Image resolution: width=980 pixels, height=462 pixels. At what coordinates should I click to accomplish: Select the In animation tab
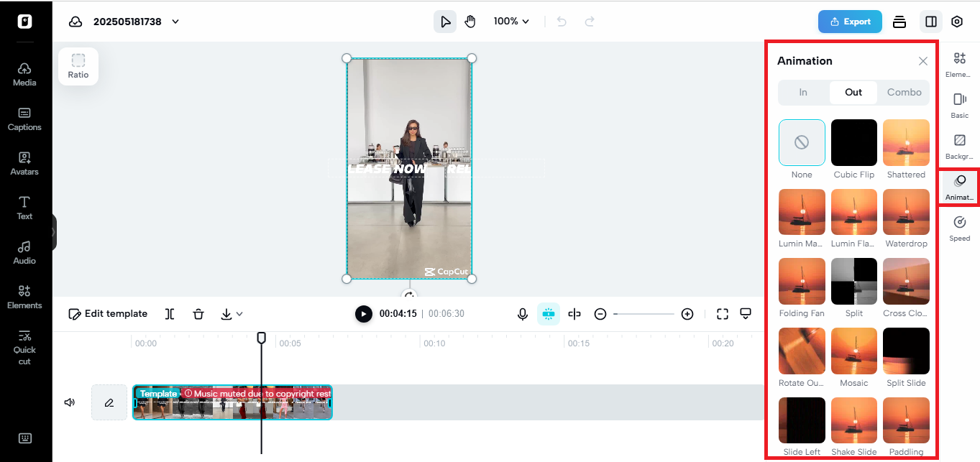coord(803,92)
